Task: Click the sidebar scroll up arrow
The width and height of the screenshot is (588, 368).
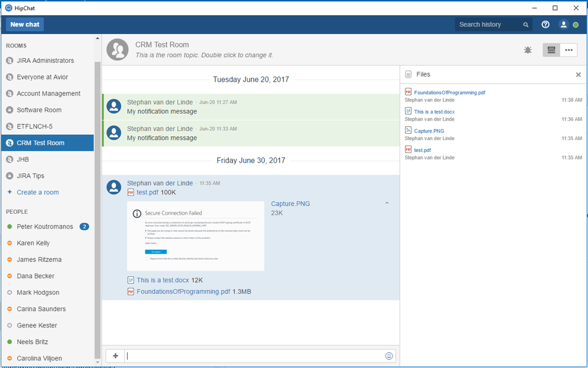Action: [x=98, y=38]
